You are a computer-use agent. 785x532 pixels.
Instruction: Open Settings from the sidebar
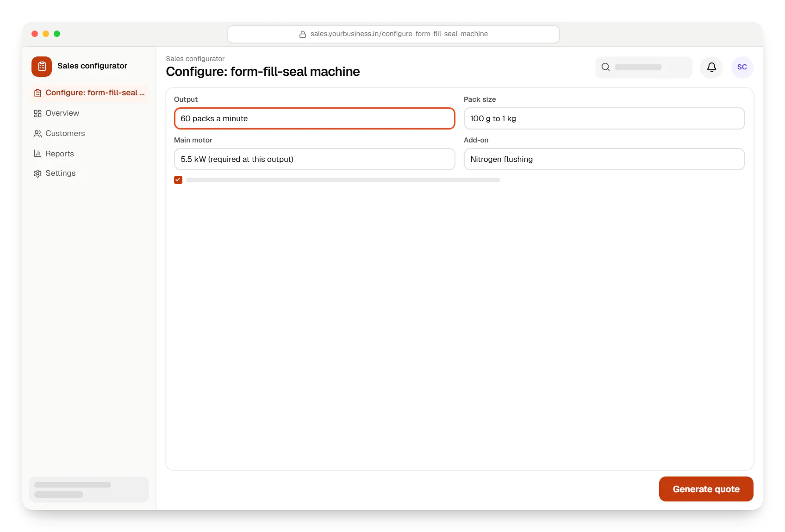[x=89, y=173]
